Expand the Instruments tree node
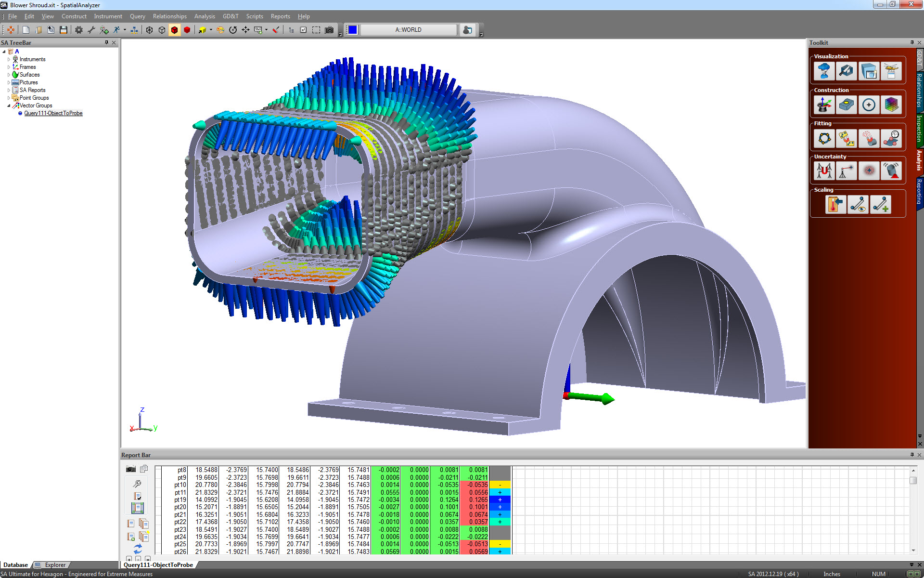The image size is (924, 578). click(x=9, y=59)
